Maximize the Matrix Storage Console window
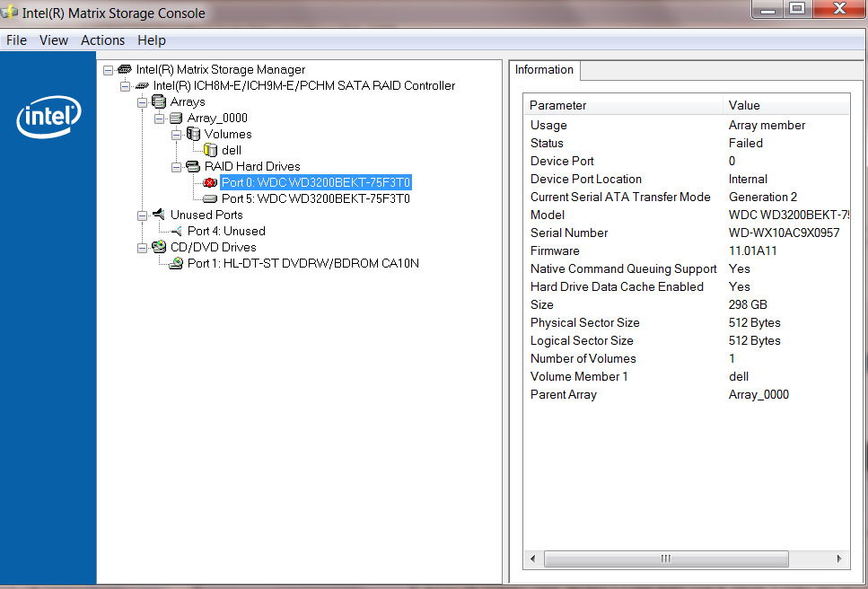The image size is (868, 589). 797,9
